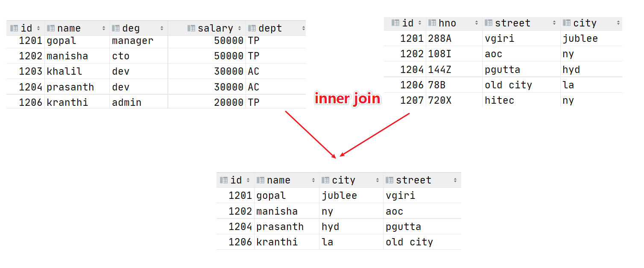The width and height of the screenshot is (644, 268).
Task: Click the 'id' column icon in the join result table
Action: [x=224, y=180]
